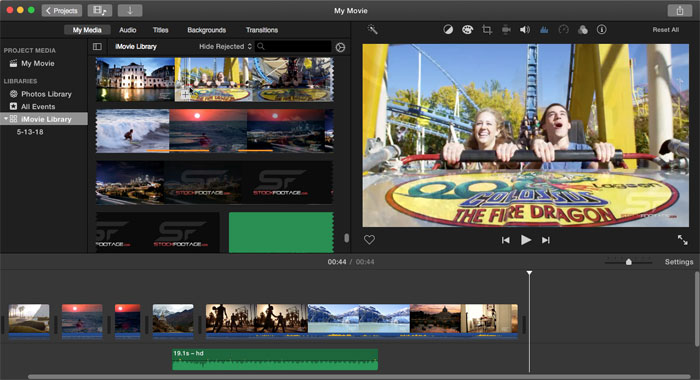700x380 pixels.
Task: Click the timeline playhead marker
Action: click(x=529, y=272)
